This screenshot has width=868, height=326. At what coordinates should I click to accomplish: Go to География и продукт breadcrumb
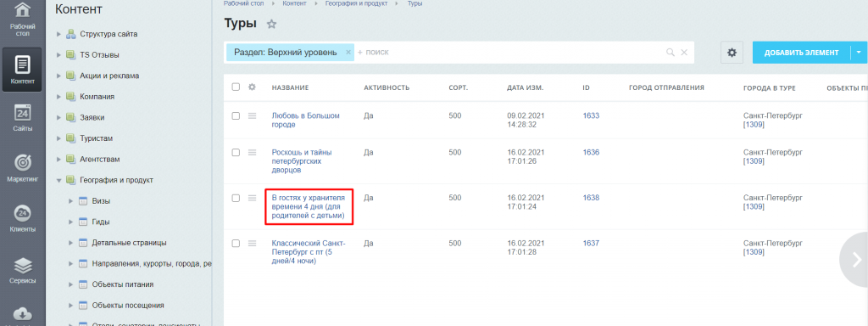357,3
